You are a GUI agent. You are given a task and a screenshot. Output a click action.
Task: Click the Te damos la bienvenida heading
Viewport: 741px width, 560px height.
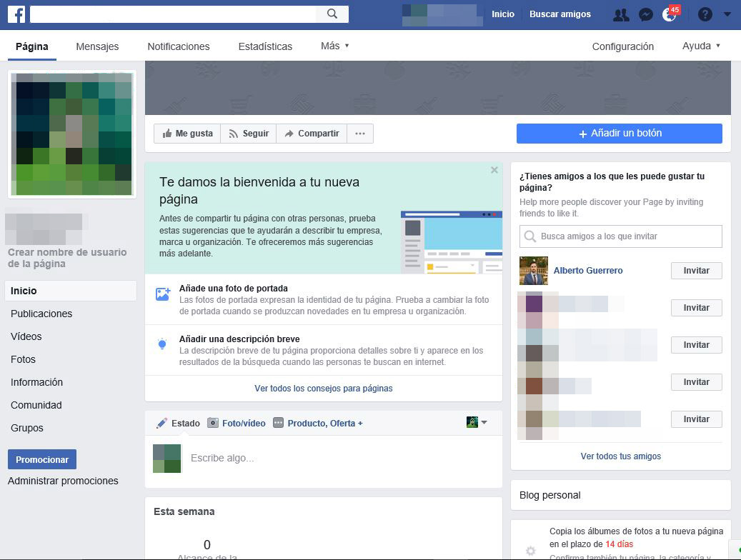click(259, 191)
